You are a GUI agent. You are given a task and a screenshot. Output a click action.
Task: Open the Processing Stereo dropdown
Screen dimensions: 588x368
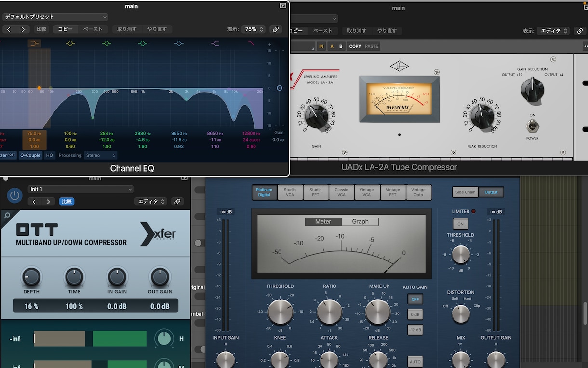(x=101, y=155)
